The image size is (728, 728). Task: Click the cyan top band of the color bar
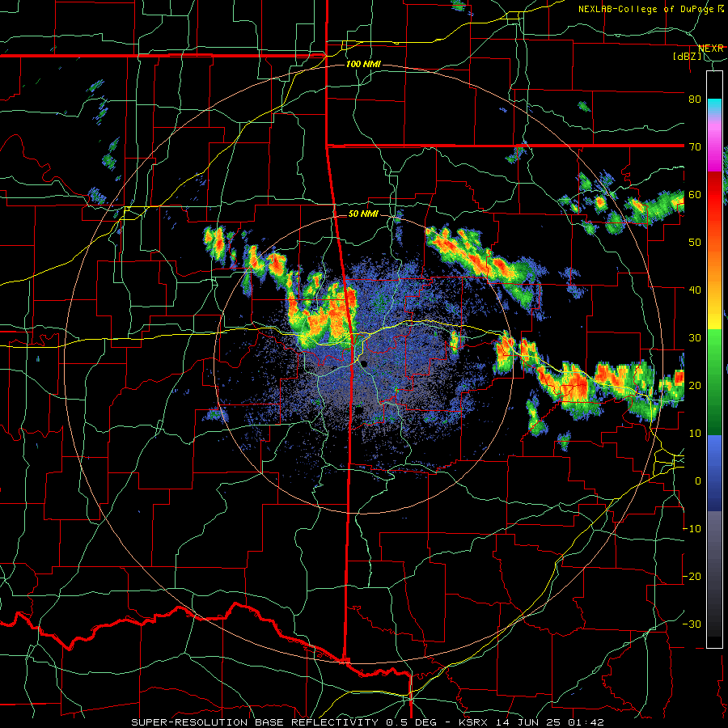[714, 106]
